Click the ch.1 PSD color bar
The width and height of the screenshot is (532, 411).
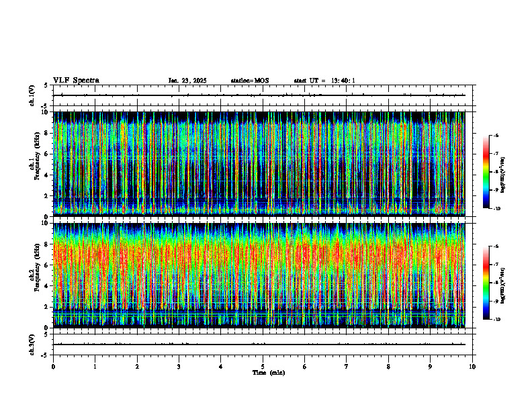click(x=486, y=172)
